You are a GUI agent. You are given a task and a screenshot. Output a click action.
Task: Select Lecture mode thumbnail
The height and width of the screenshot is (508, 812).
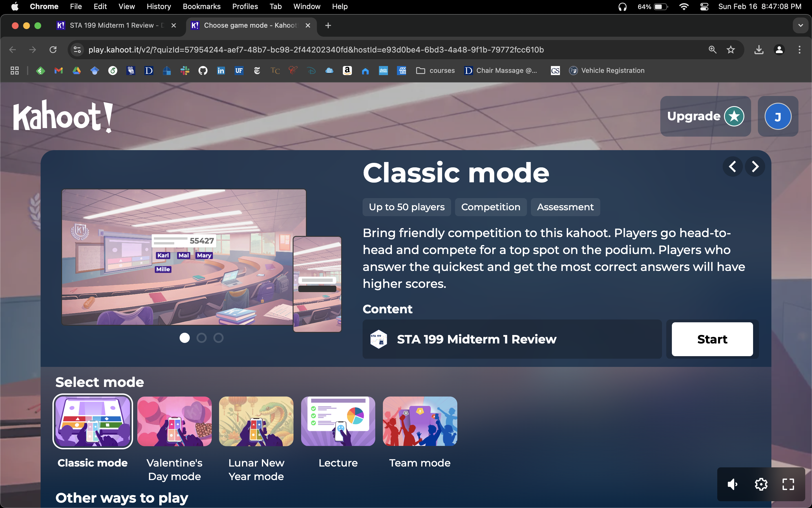click(x=338, y=421)
